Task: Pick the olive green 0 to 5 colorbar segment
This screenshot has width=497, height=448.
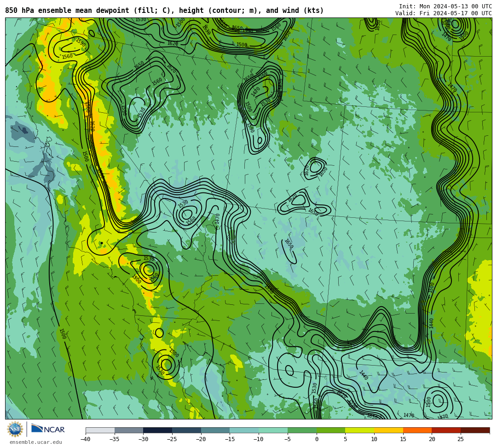Action: pos(330,430)
